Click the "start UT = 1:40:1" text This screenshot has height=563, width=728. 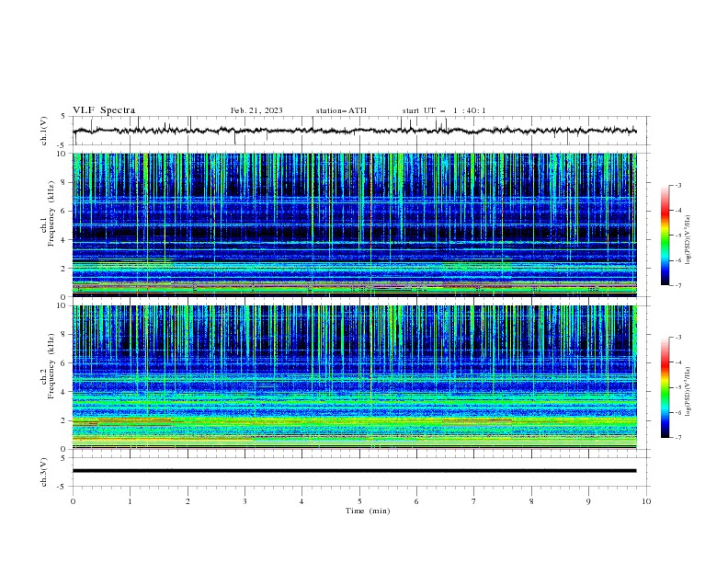point(444,110)
